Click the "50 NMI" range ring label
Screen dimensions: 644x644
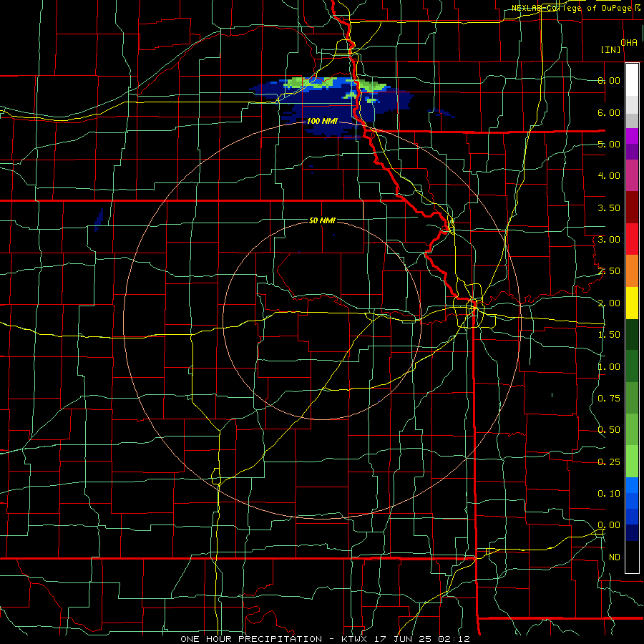322,221
